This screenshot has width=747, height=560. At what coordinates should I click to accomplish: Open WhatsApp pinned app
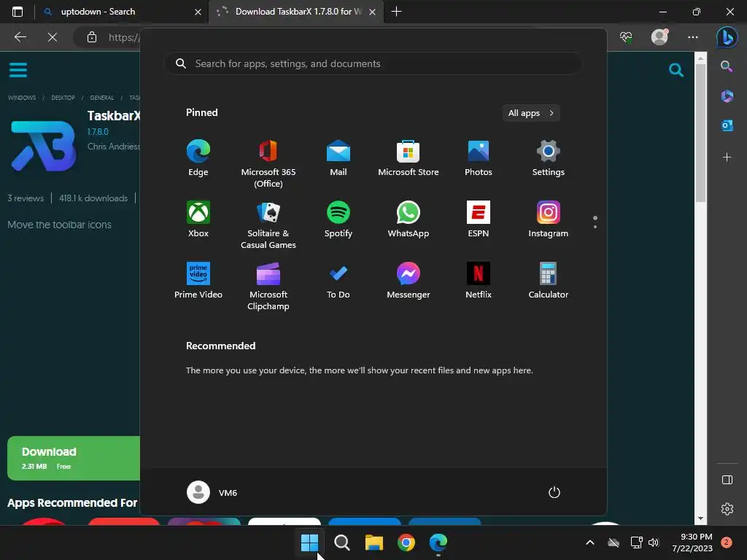409,219
